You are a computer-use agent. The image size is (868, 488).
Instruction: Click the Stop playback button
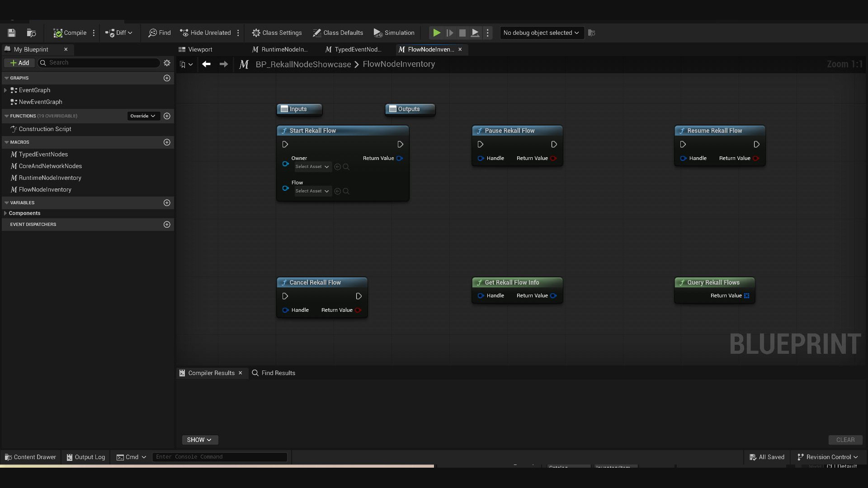[x=462, y=33]
